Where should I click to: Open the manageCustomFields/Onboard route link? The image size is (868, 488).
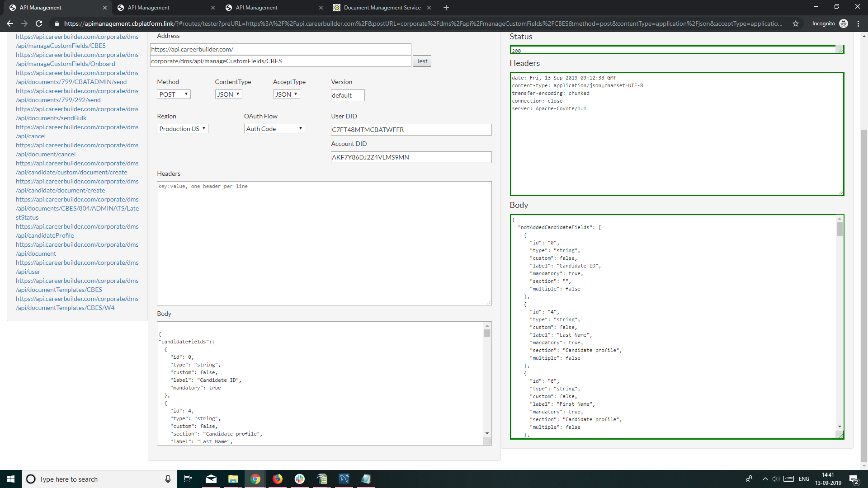pos(77,59)
